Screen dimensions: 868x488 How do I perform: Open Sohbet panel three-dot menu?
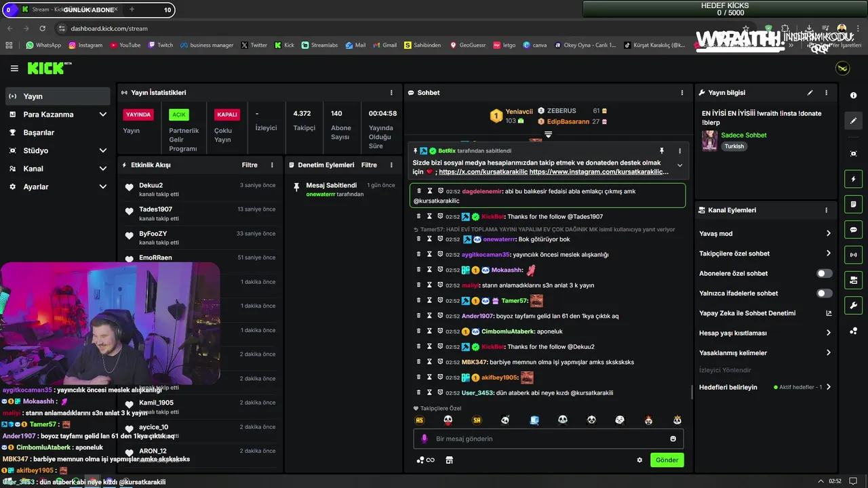pyautogui.click(x=682, y=93)
